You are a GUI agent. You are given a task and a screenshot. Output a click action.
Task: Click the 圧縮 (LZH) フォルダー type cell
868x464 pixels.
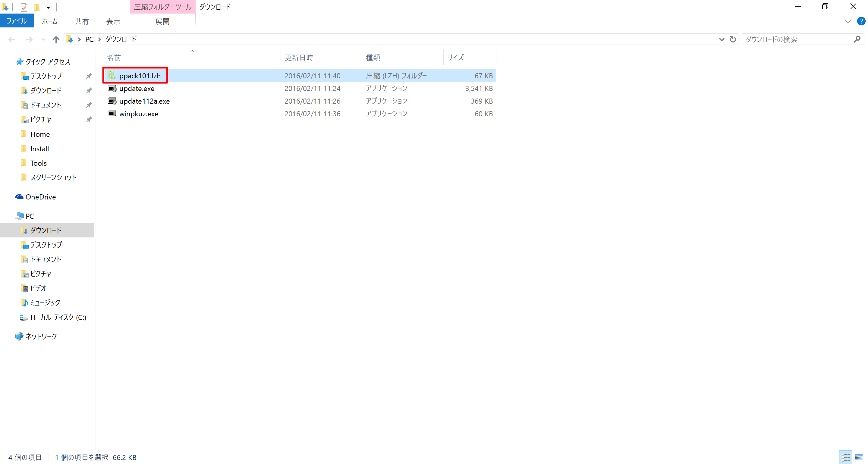click(396, 76)
